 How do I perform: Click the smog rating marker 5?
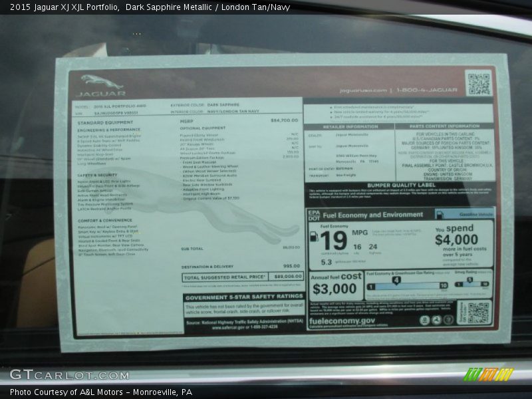(x=469, y=280)
